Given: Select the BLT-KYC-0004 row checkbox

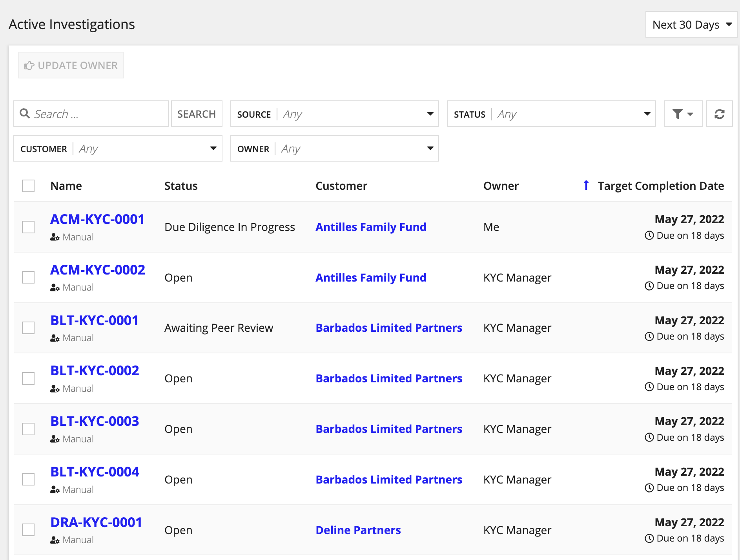Looking at the screenshot, I should [28, 479].
